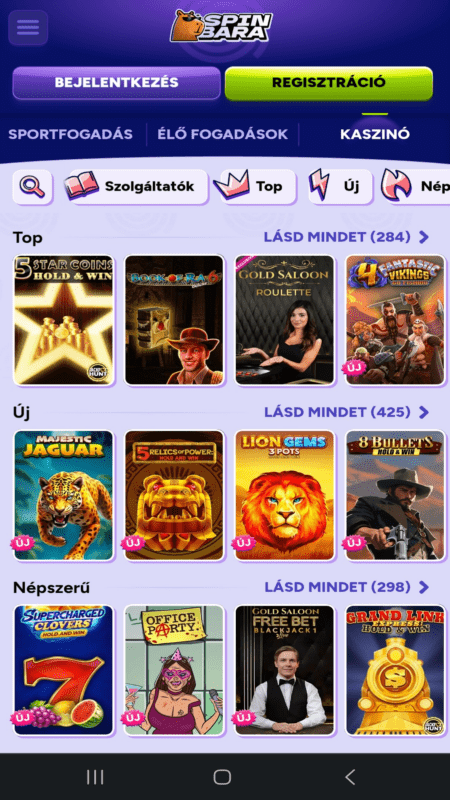Switch to Élő fogadások tab
Image resolution: width=450 pixels, height=800 pixels.
222,134
